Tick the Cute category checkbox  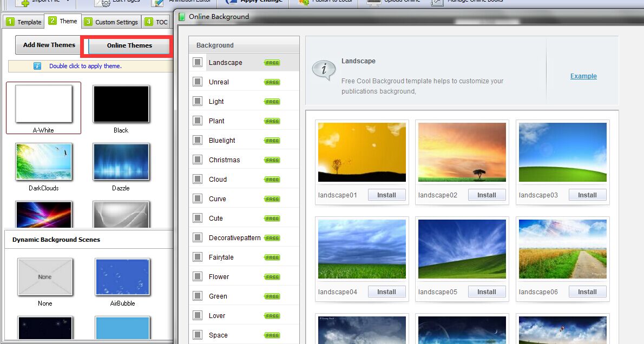point(198,219)
